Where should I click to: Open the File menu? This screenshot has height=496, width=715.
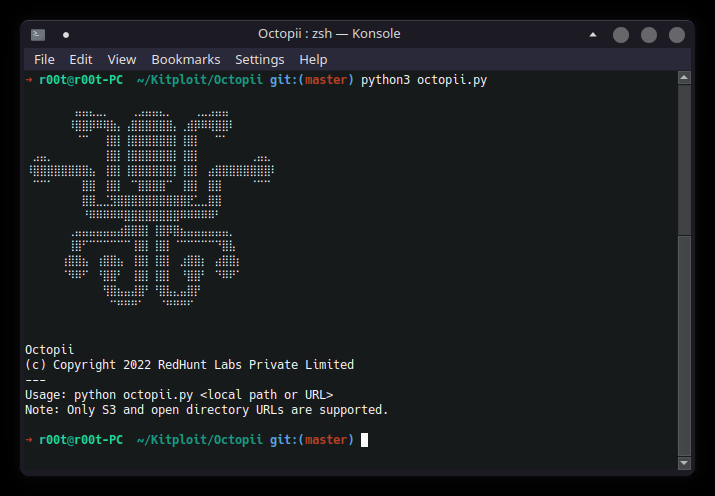tap(44, 60)
